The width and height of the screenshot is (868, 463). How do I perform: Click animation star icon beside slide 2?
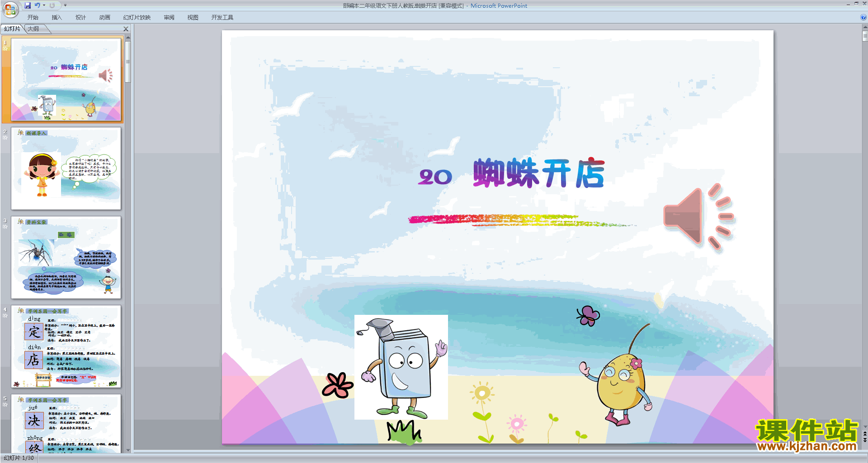click(x=5, y=138)
